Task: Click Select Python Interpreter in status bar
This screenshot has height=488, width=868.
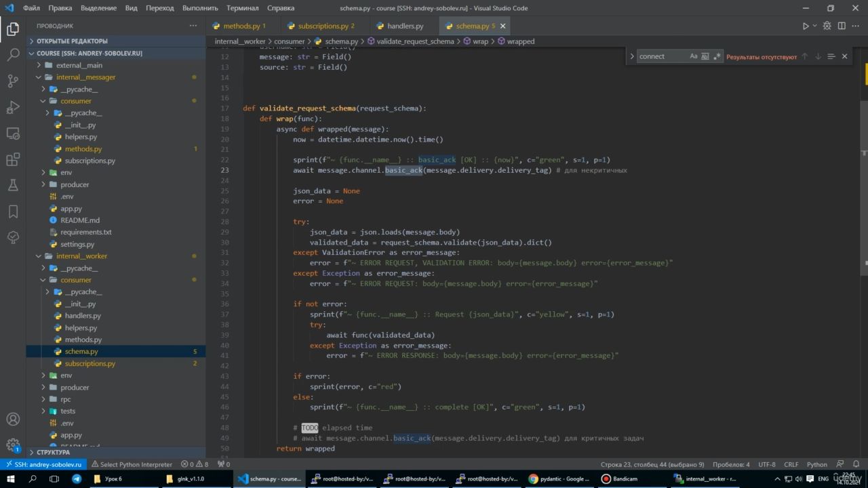Action: [x=131, y=464]
